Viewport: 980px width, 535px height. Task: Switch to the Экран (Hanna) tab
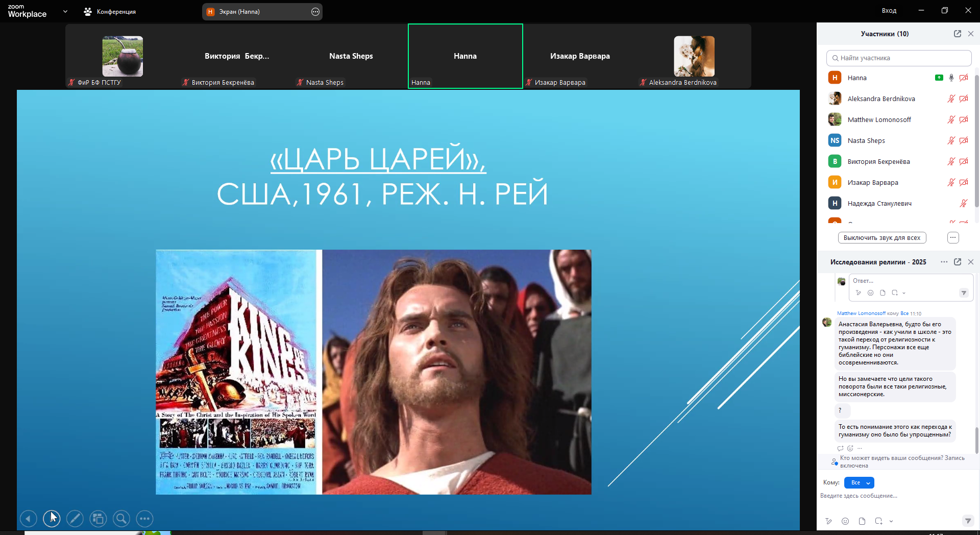tap(262, 12)
